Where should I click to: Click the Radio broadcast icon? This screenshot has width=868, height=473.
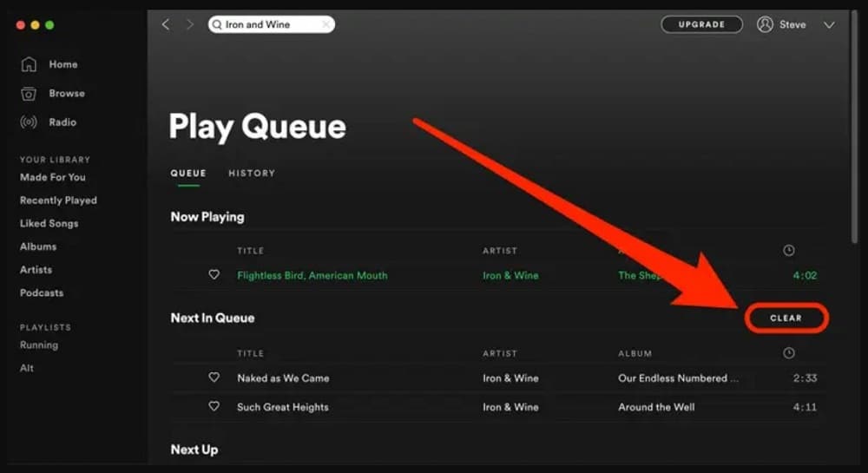pyautogui.click(x=29, y=122)
